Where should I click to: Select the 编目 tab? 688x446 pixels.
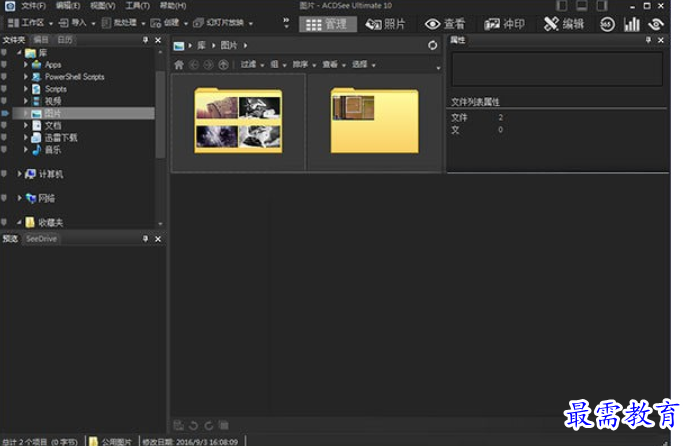[41, 40]
